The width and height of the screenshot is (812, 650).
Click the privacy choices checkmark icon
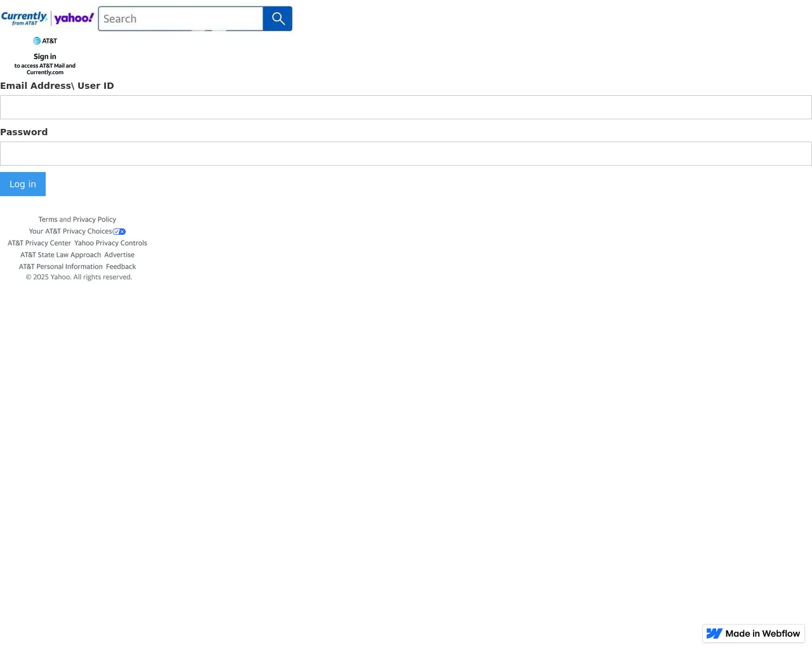click(x=119, y=232)
